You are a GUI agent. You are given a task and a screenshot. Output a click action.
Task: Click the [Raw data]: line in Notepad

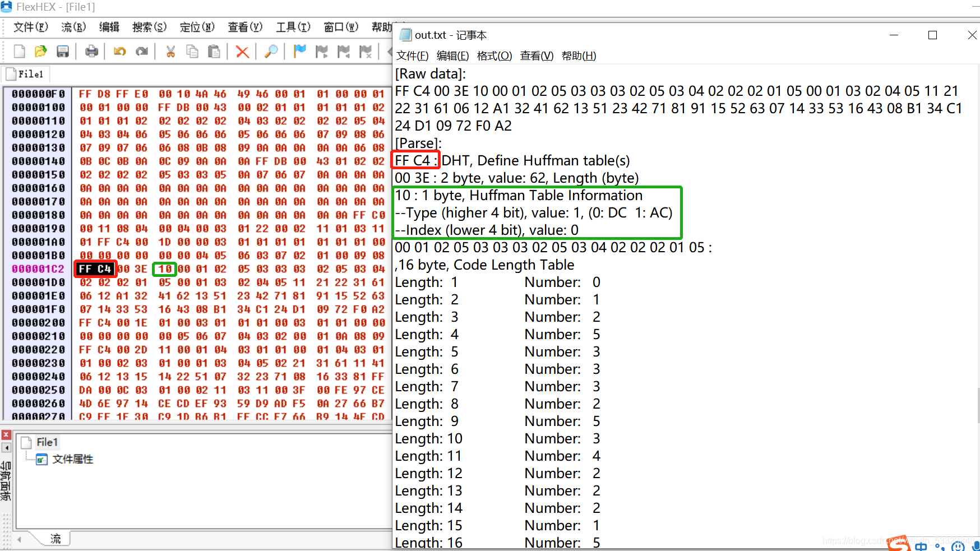tap(430, 74)
